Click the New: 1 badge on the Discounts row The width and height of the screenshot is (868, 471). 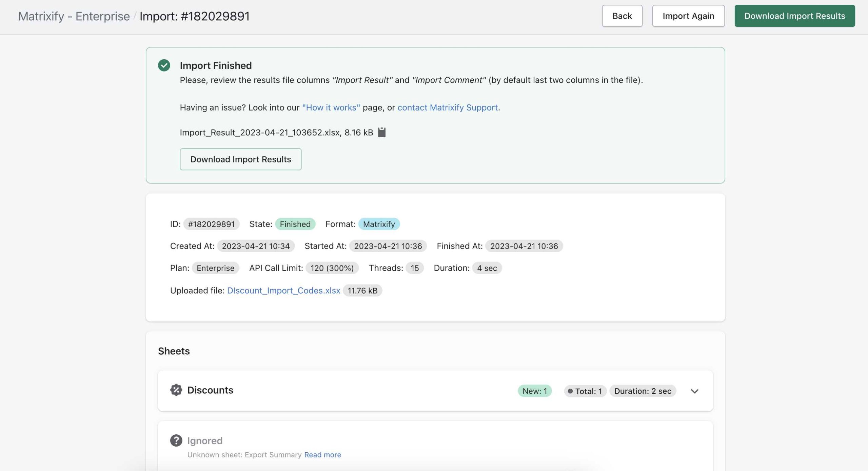point(534,391)
